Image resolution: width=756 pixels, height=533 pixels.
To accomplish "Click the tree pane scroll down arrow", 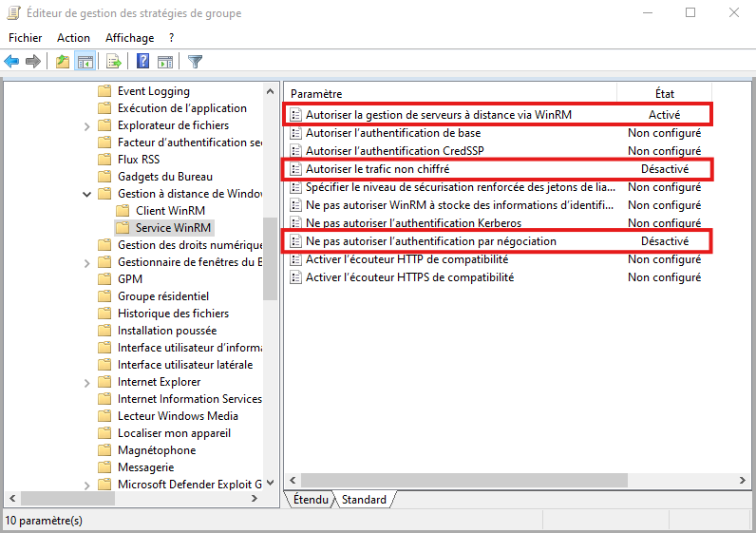I will 270,483.
